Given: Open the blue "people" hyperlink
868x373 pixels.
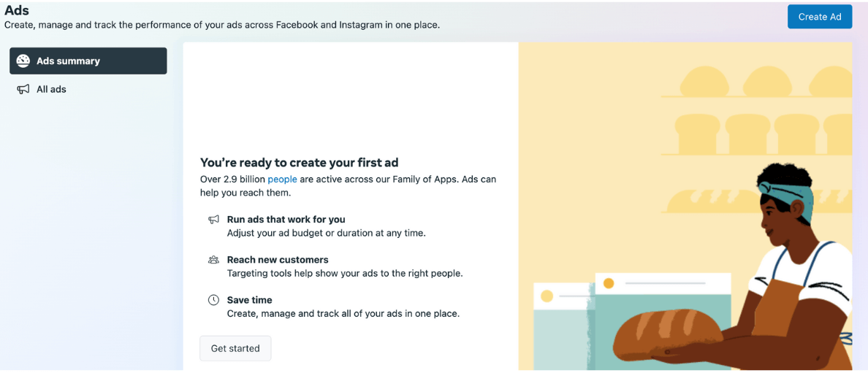Looking at the screenshot, I should [x=282, y=179].
